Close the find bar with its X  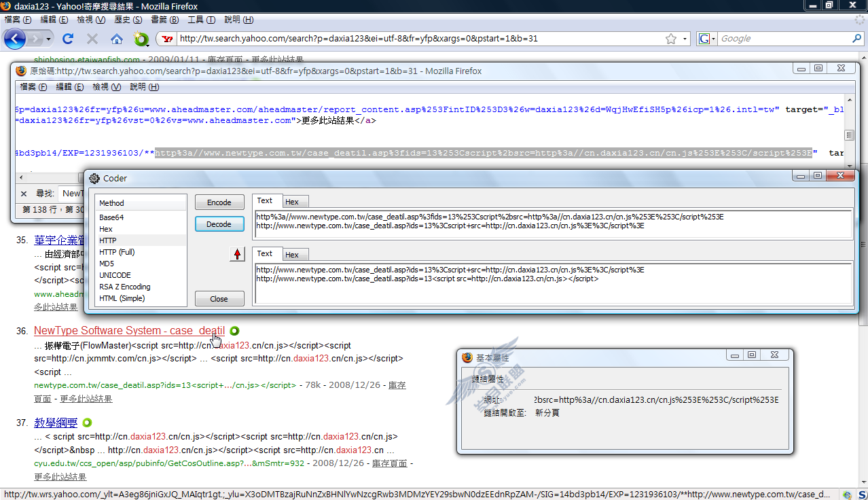[24, 194]
